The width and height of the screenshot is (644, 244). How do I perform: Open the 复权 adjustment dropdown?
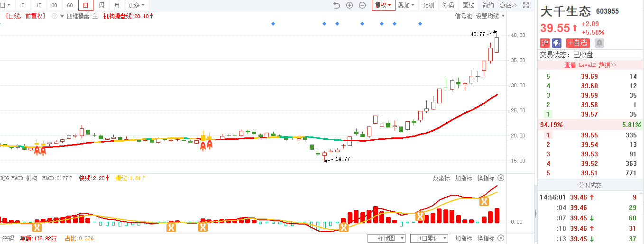(383, 5)
